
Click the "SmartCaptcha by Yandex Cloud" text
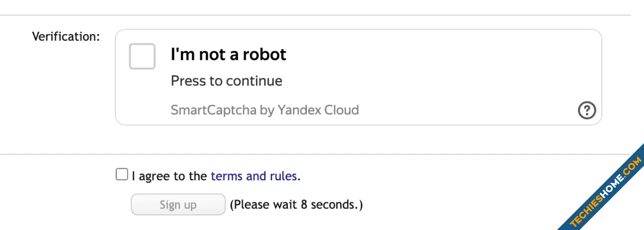click(265, 110)
